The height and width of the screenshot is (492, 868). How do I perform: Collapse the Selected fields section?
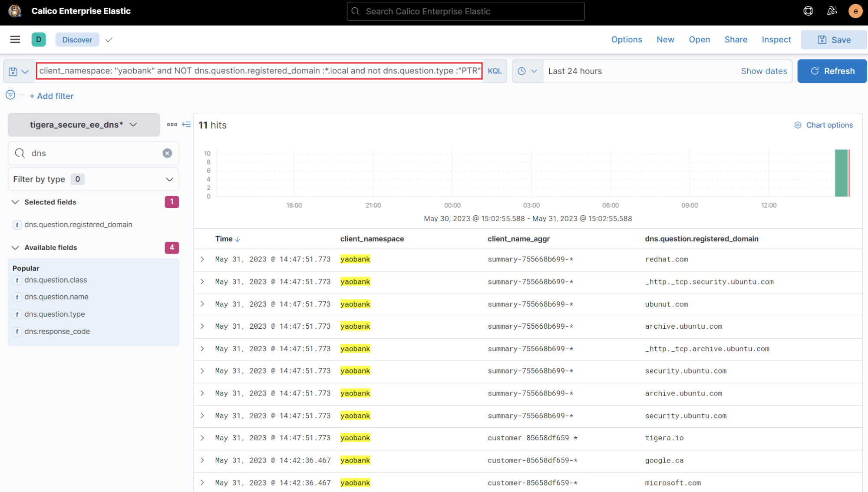click(x=15, y=202)
